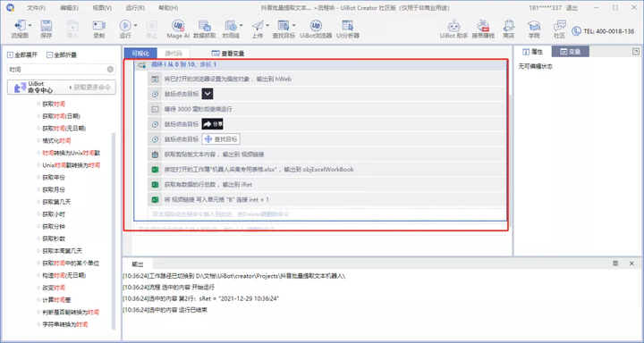Select the 属性 properties tab
Screen dimensions: 644x343
click(x=532, y=51)
